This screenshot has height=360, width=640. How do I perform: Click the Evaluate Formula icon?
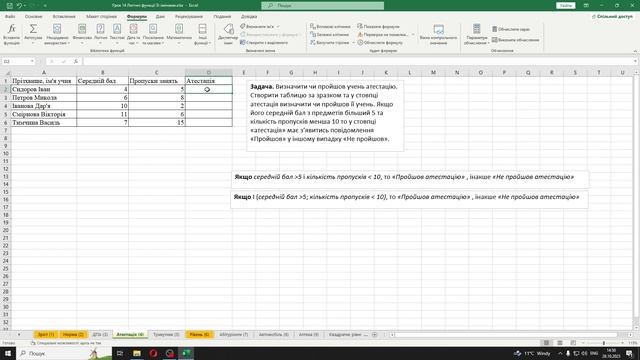[x=360, y=42]
